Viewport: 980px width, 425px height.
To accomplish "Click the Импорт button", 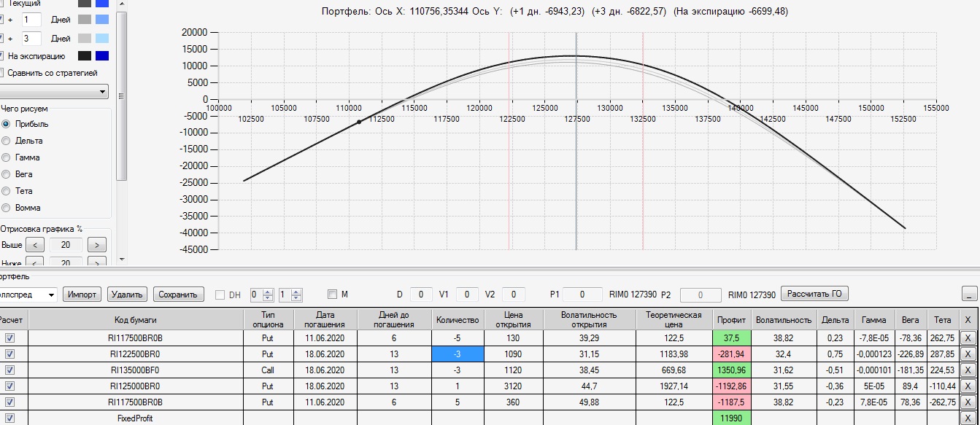I will click(82, 295).
